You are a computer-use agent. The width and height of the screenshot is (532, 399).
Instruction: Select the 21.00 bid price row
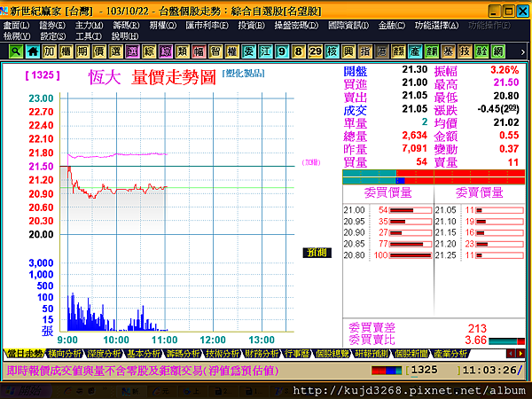pos(387,210)
